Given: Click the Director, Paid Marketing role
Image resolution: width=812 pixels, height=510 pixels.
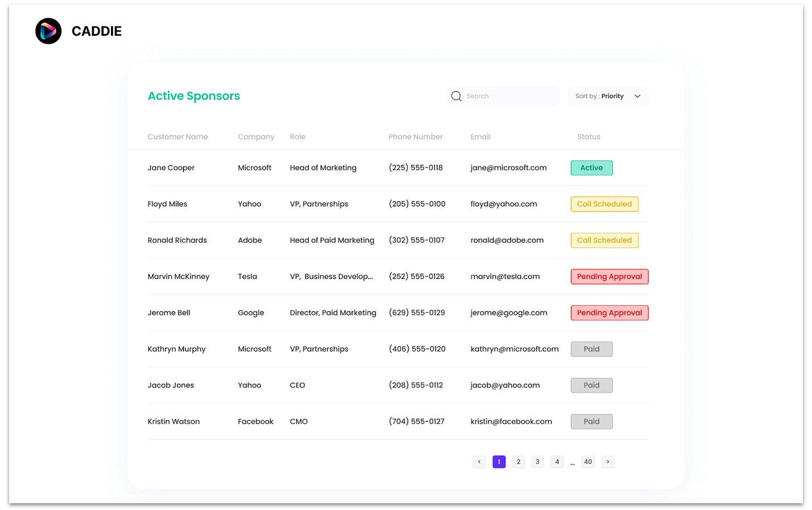Looking at the screenshot, I should (333, 313).
